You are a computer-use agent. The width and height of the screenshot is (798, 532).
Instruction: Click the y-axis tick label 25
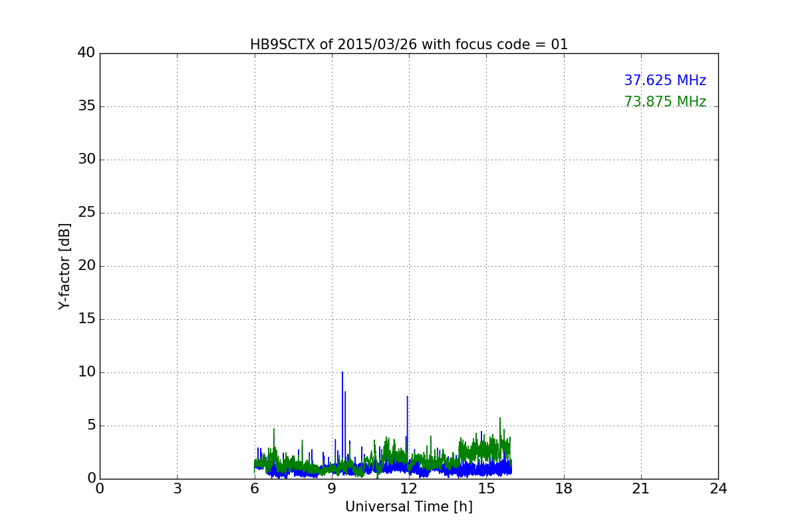click(x=86, y=213)
